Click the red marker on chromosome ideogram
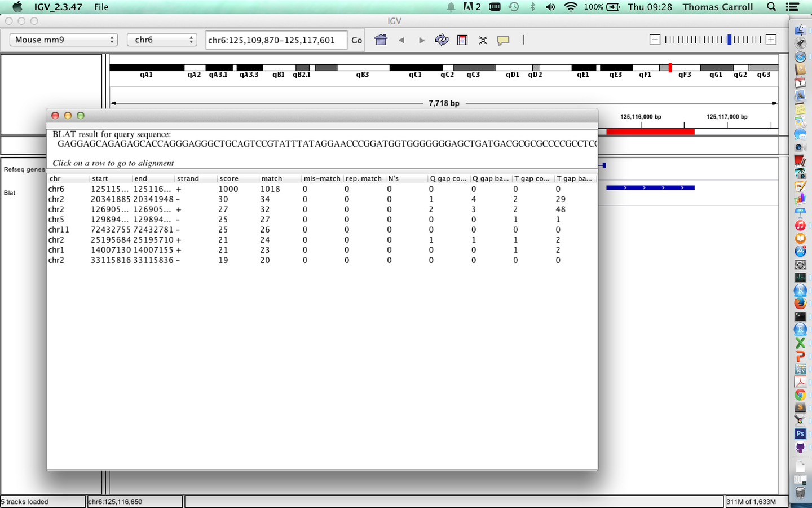The image size is (812, 508). tap(670, 68)
